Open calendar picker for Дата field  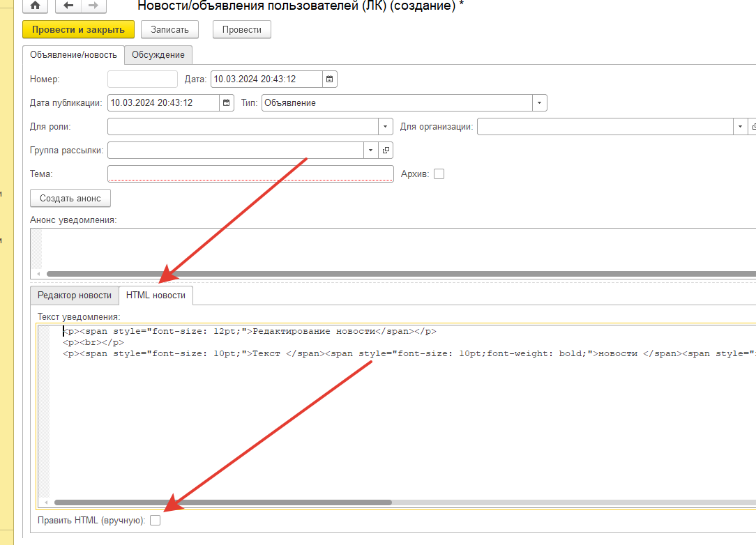[x=330, y=79]
